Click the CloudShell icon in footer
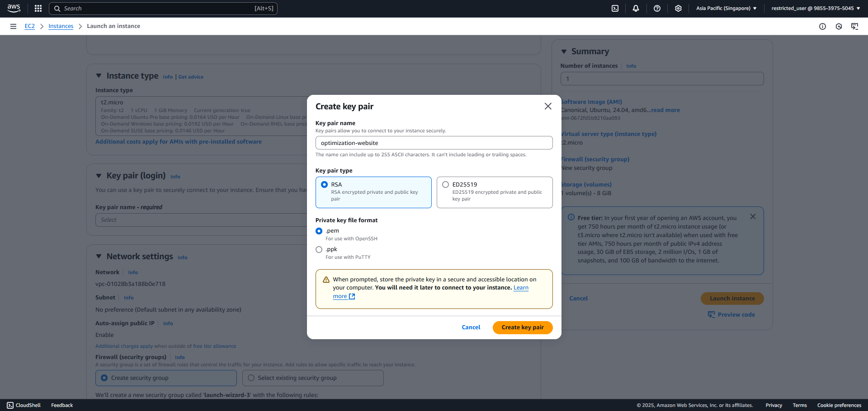868x411 pixels. point(10,405)
